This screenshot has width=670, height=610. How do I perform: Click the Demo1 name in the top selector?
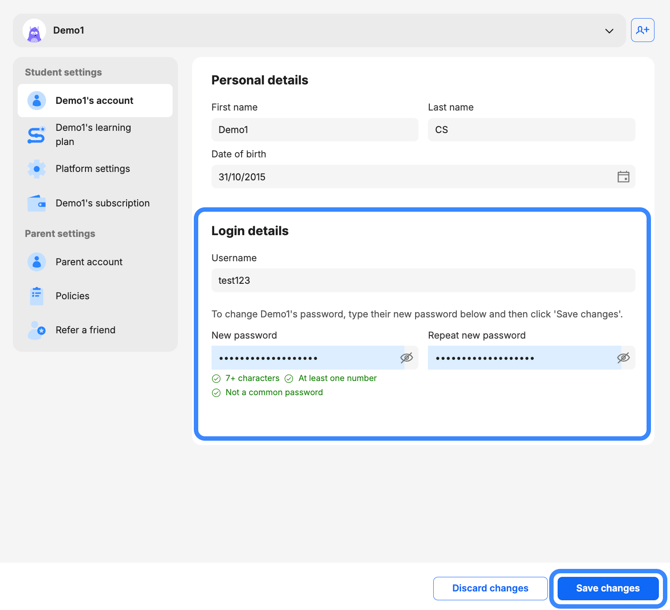68,31
